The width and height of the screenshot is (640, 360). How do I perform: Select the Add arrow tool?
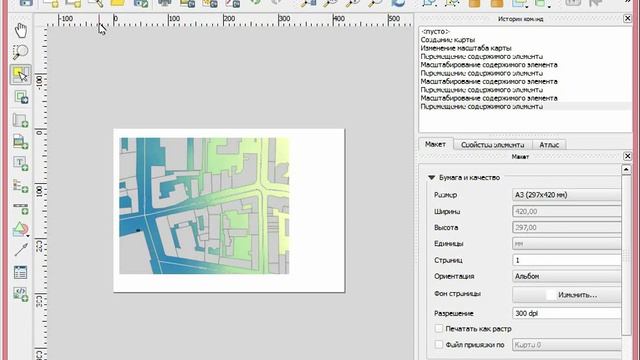(x=20, y=250)
